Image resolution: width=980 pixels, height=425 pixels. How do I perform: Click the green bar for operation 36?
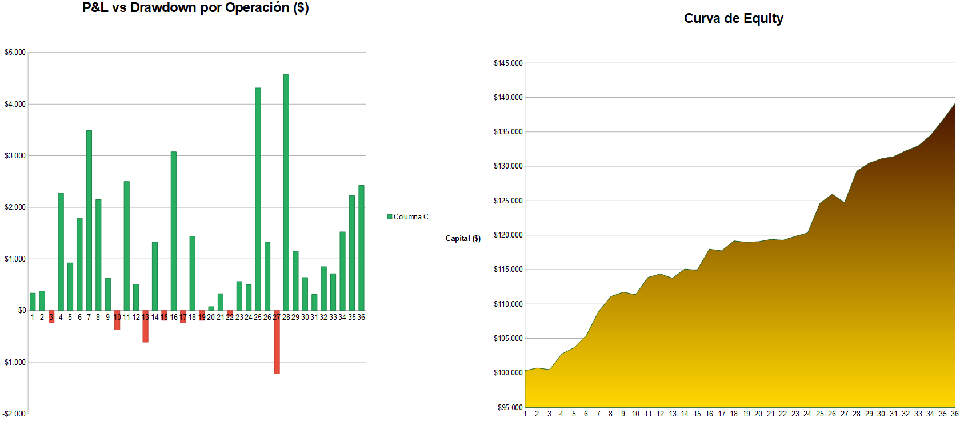(361, 247)
